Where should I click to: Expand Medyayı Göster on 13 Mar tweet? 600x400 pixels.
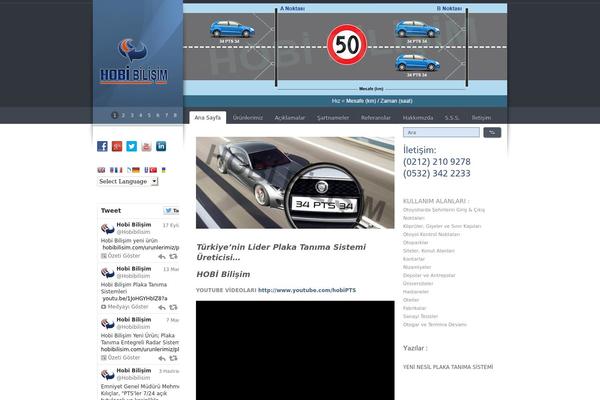[124, 307]
